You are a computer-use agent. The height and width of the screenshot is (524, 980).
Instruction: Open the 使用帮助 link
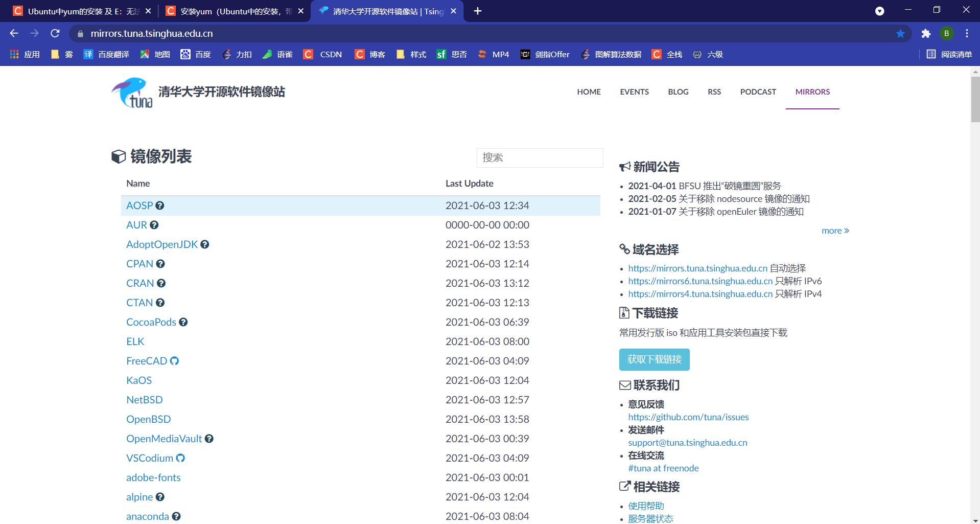coord(646,506)
